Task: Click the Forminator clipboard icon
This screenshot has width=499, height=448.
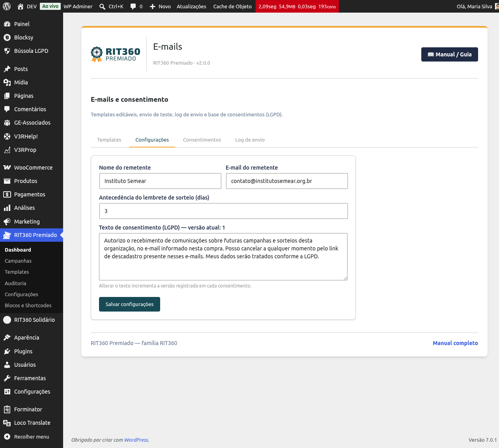Action: [x=7, y=409]
